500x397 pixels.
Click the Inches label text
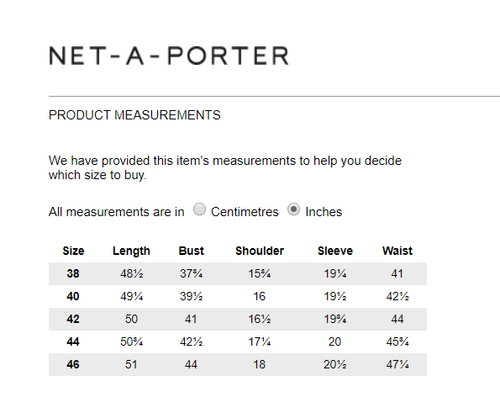324,212
